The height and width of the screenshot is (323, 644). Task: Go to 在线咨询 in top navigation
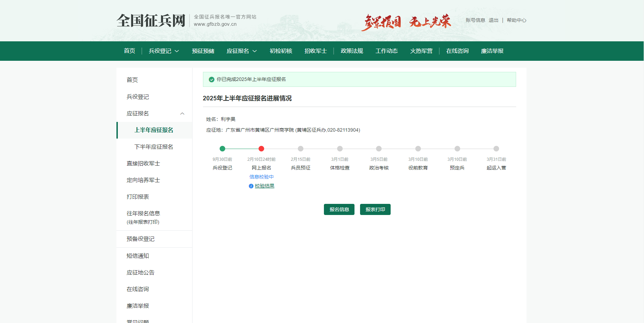click(x=457, y=51)
